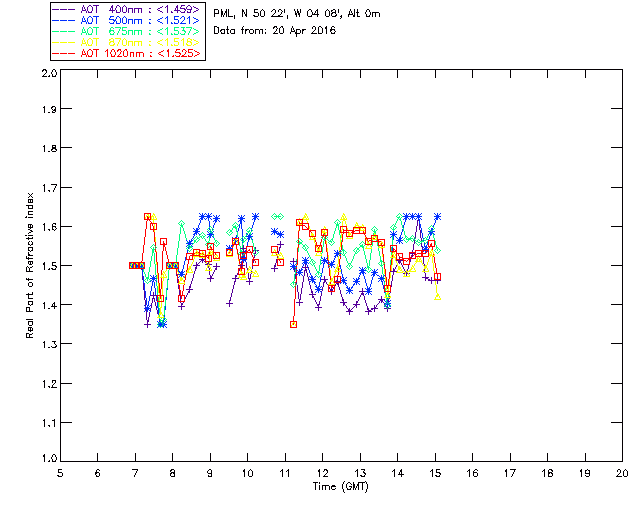The image size is (640, 512).
Task: Click the x-axis tick label 11
Action: coord(285,473)
